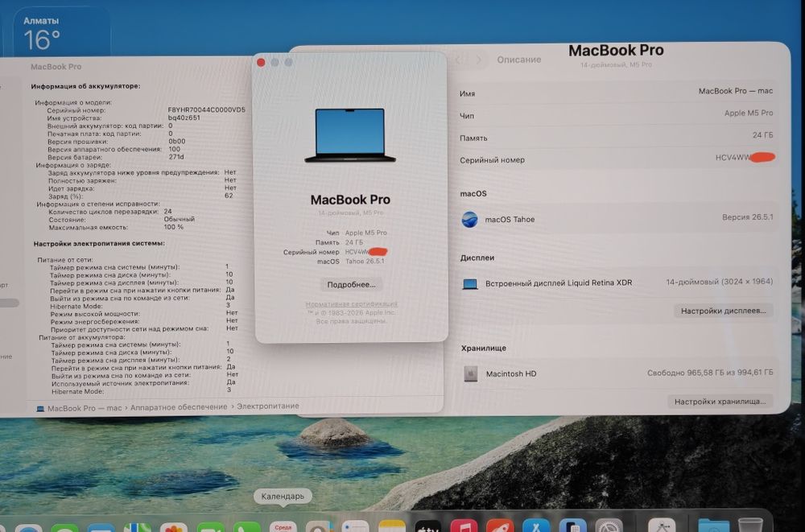Click the Максимальная емкость 100 % row

(x=116, y=227)
